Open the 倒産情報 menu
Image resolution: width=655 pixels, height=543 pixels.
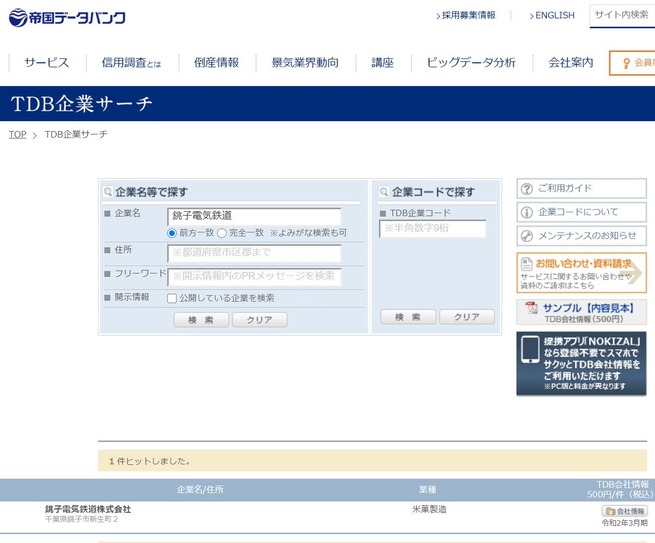coord(216,63)
